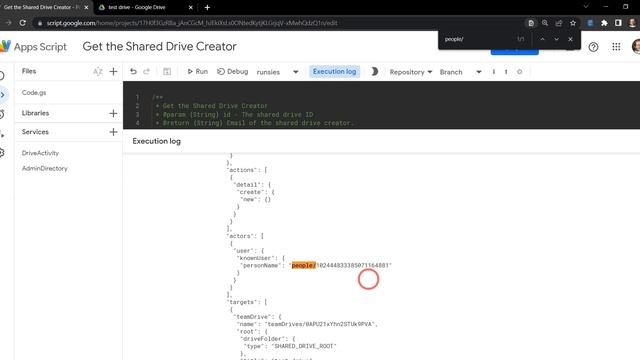Screen dimensions: 640x360
Task: Save project using the disk icon
Action: 167,72
